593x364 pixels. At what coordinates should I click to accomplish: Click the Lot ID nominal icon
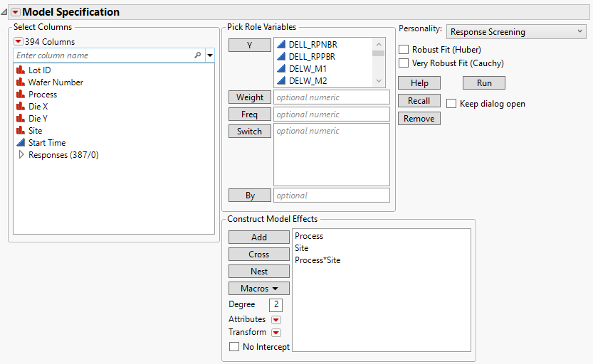(21, 70)
